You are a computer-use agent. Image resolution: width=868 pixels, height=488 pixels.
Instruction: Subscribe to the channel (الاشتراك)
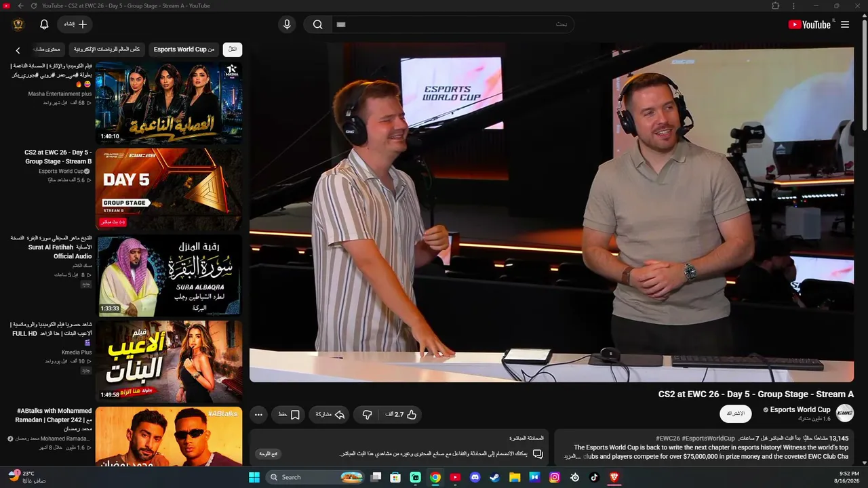click(736, 413)
